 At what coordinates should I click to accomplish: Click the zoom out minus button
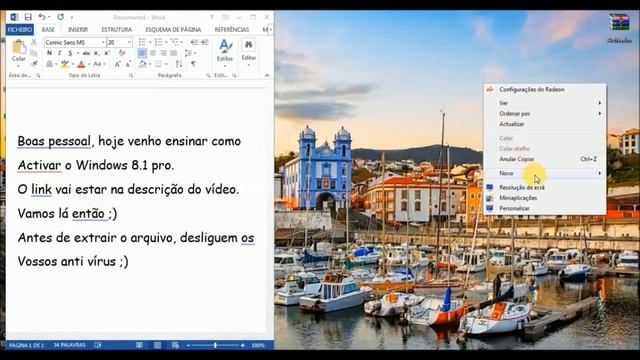188,345
